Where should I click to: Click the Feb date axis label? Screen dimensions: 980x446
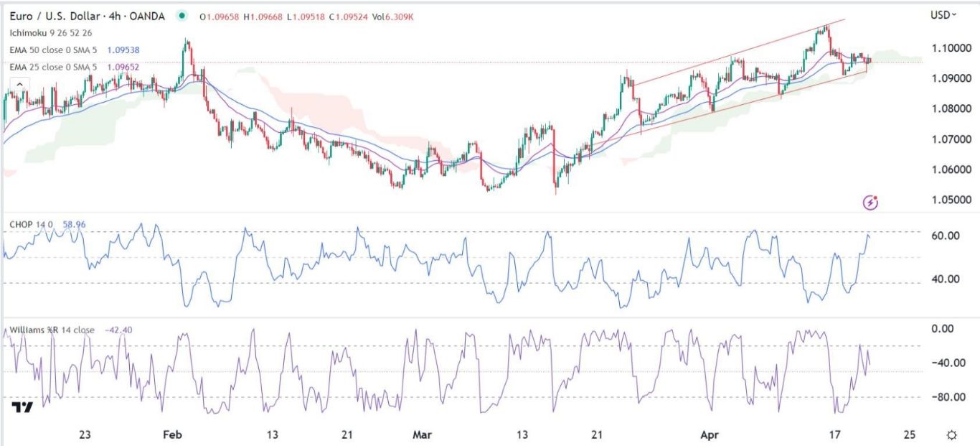pos(172,435)
